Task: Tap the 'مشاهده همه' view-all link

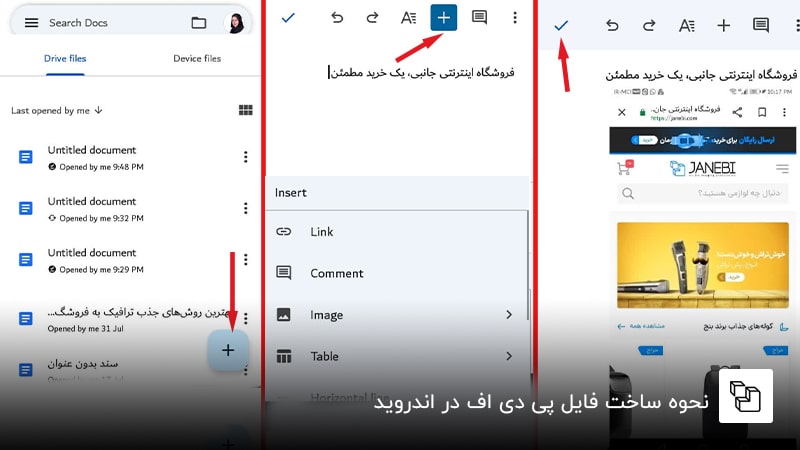Action: pos(641,326)
